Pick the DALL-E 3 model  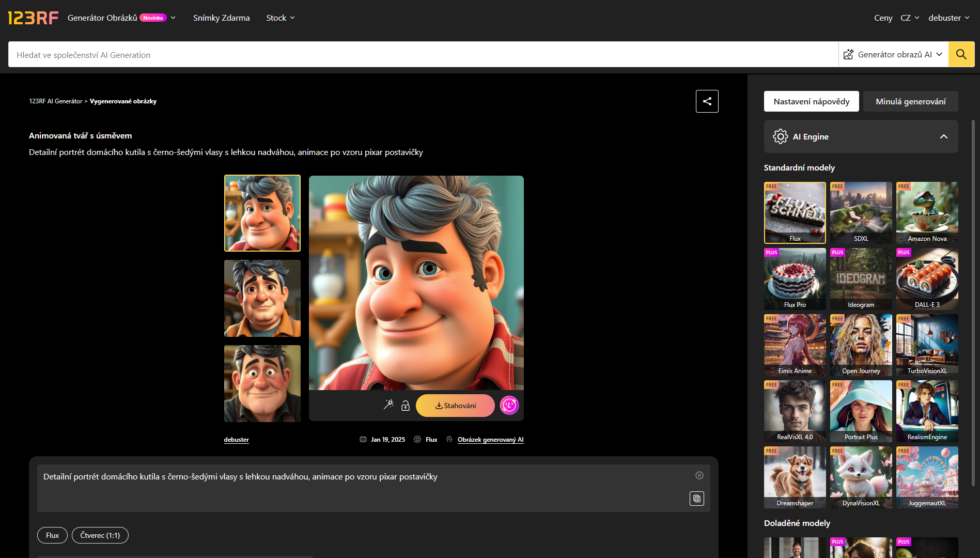pyautogui.click(x=927, y=279)
